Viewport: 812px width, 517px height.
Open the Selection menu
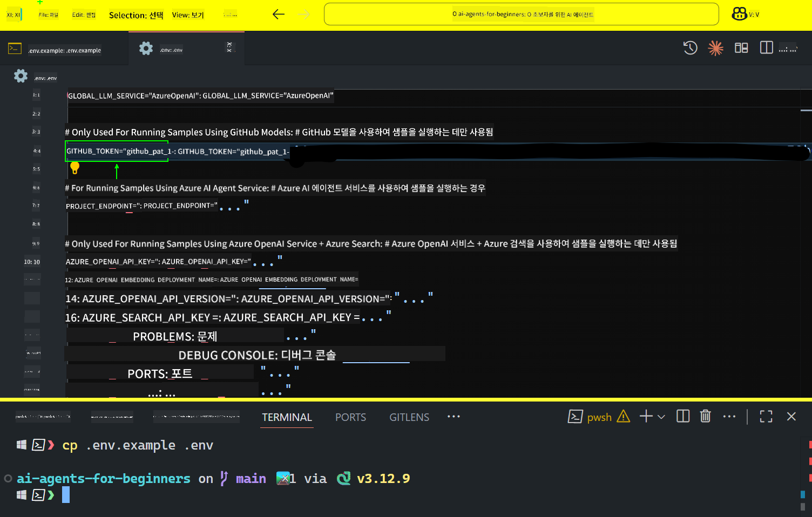pos(136,15)
